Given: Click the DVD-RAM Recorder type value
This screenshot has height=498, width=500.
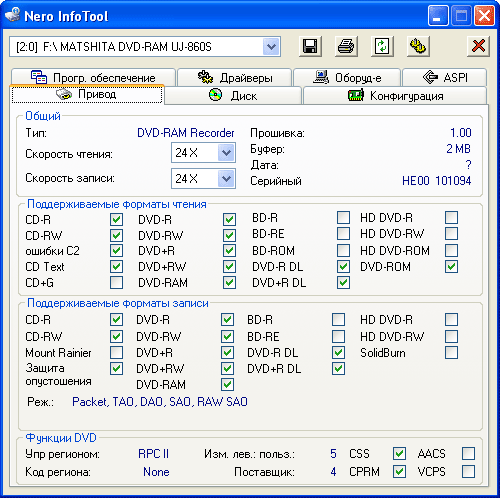Looking at the screenshot, I should 186,133.
